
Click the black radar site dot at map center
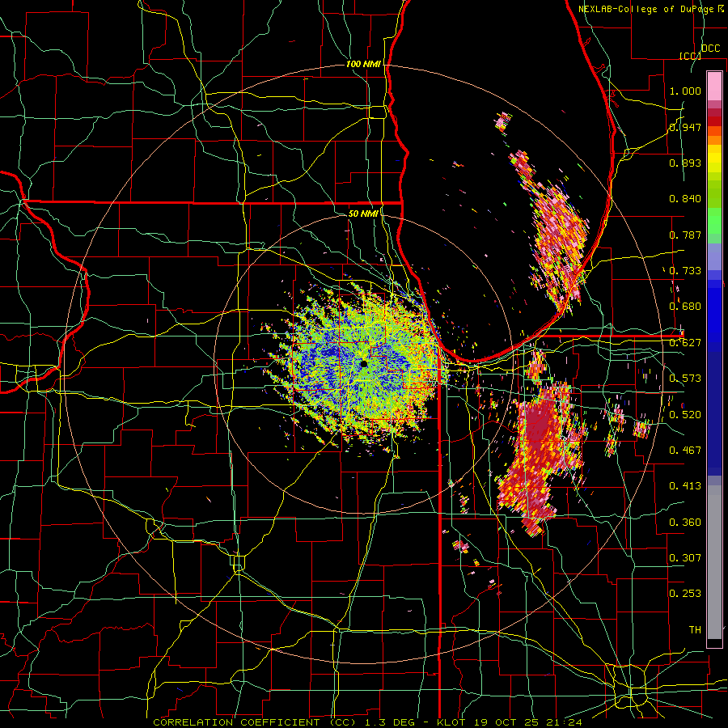click(x=364, y=364)
